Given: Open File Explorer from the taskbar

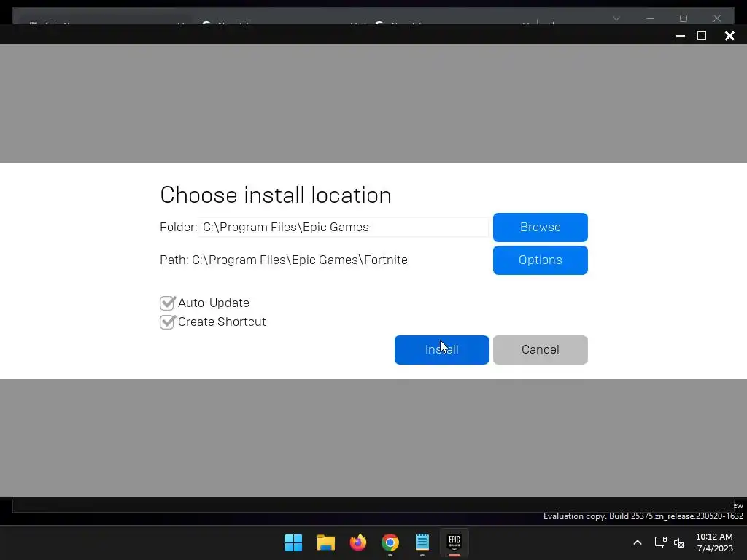Looking at the screenshot, I should pyautogui.click(x=326, y=542).
